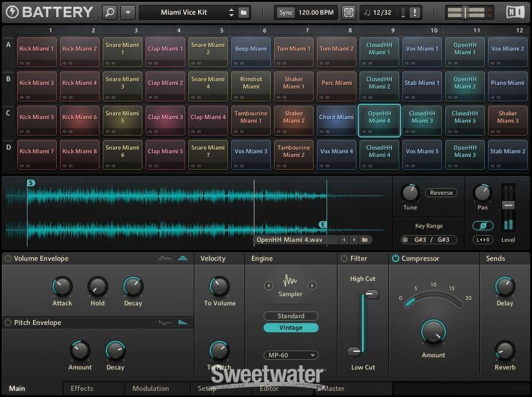Image resolution: width=532 pixels, height=397 pixels.
Task: Select AHD envelope shape icon
Action: [165, 258]
